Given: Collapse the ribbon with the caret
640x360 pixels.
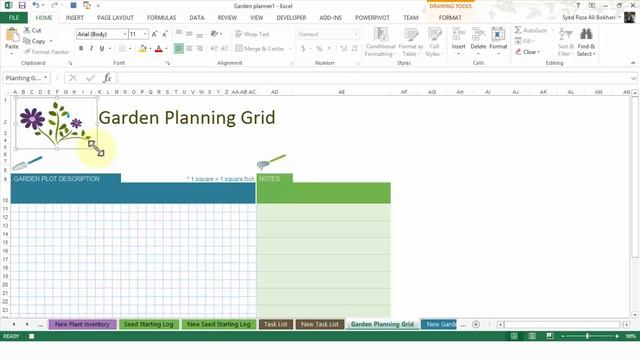Looking at the screenshot, I should [x=633, y=63].
